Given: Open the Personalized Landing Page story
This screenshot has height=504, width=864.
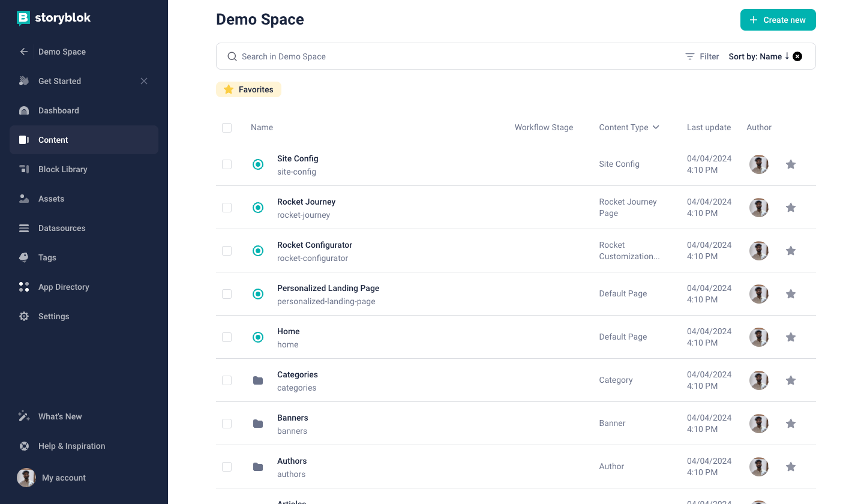Looking at the screenshot, I should [x=328, y=288].
